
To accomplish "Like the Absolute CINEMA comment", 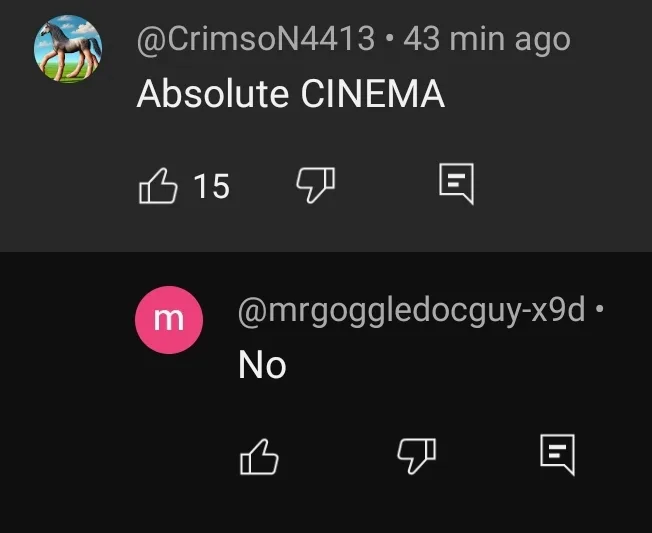I will 158,185.
